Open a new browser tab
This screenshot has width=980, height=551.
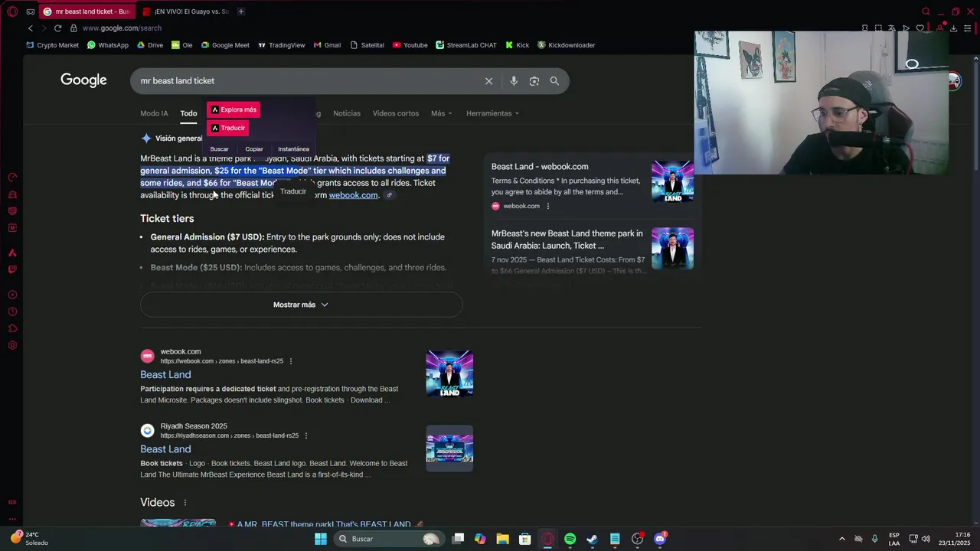[x=240, y=11]
